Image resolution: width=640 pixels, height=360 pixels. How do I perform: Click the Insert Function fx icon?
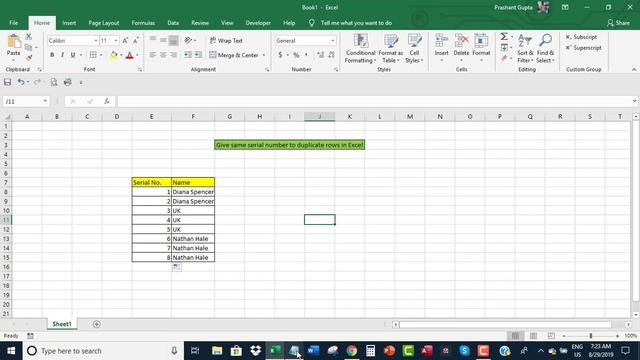(107, 101)
